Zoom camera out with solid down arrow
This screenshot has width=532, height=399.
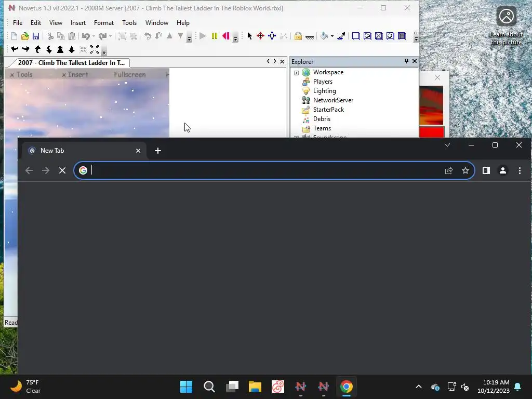click(x=72, y=49)
